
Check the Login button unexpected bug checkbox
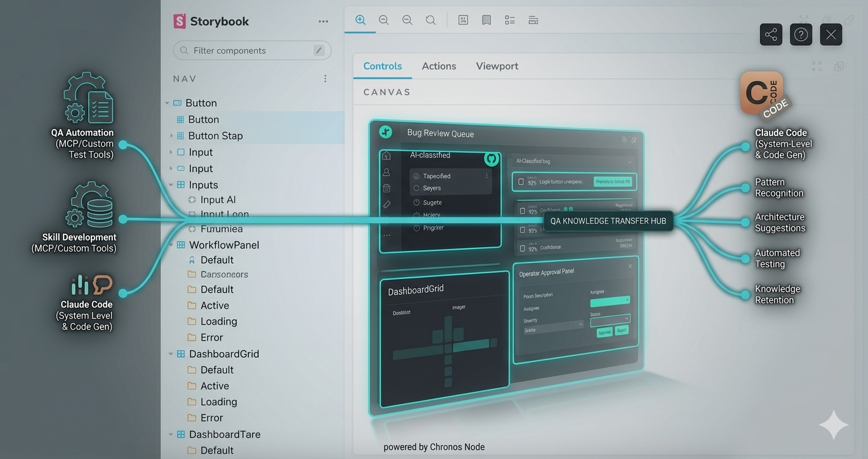521,181
